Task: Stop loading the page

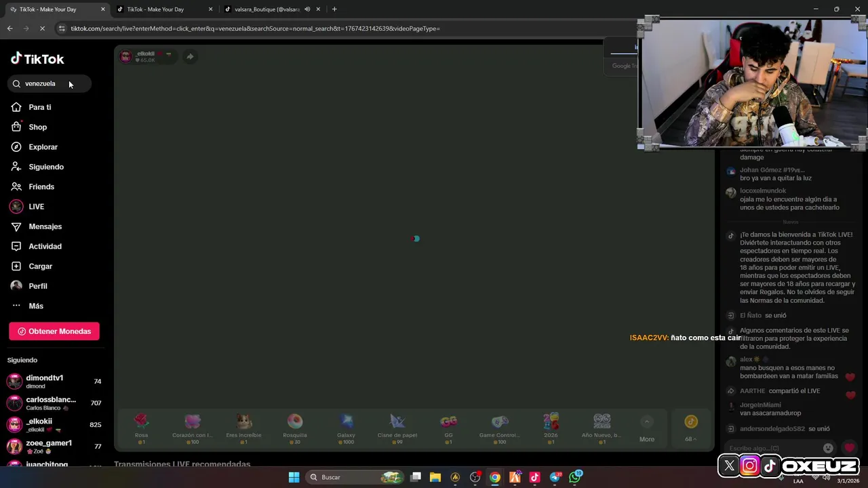Action: [x=42, y=28]
